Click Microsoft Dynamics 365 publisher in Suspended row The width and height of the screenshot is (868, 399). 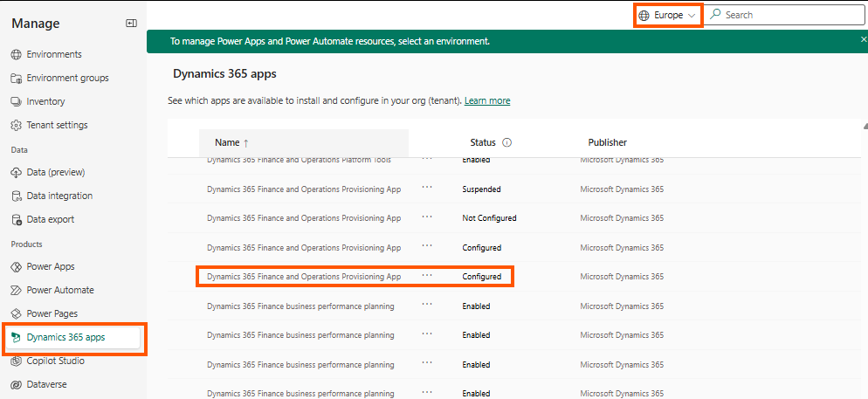tap(622, 189)
